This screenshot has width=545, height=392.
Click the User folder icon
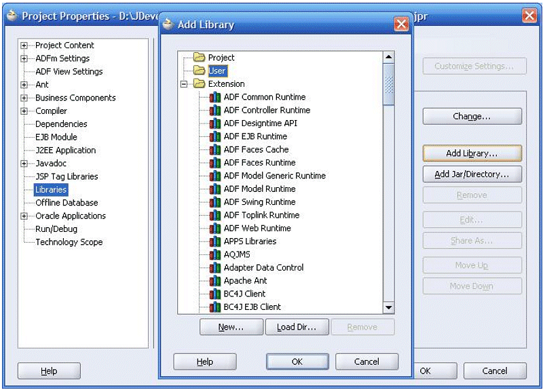pos(199,71)
